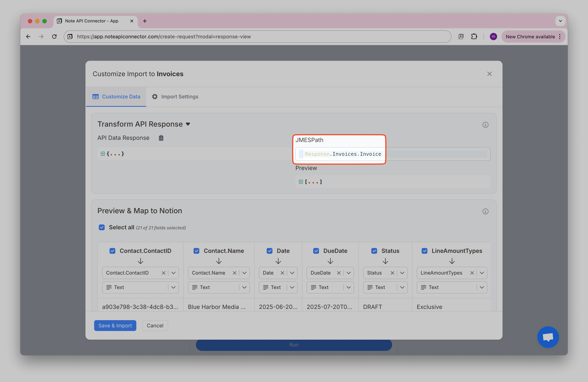Change LineAmountTypes type from Text

click(452, 287)
